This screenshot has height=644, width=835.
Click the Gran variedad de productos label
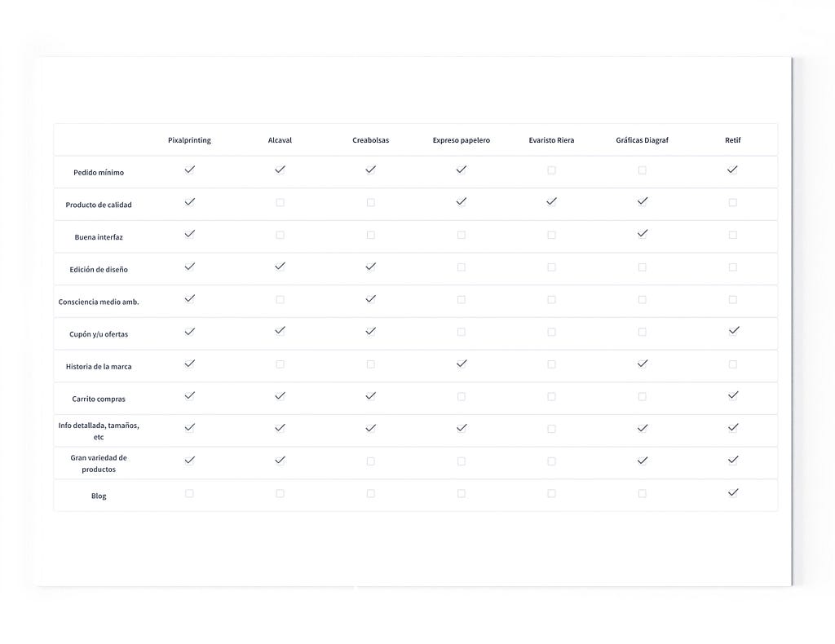pos(99,464)
